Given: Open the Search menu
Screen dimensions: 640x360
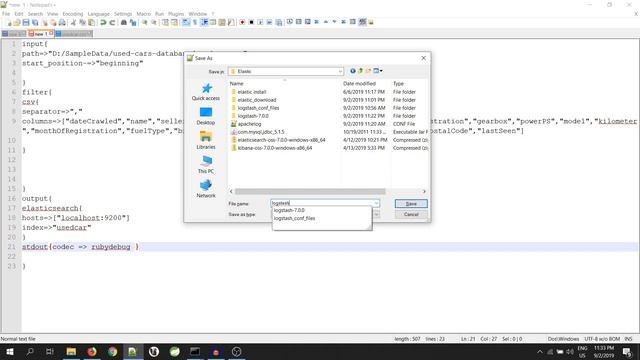Looking at the screenshot, I should pyautogui.click(x=35, y=14).
